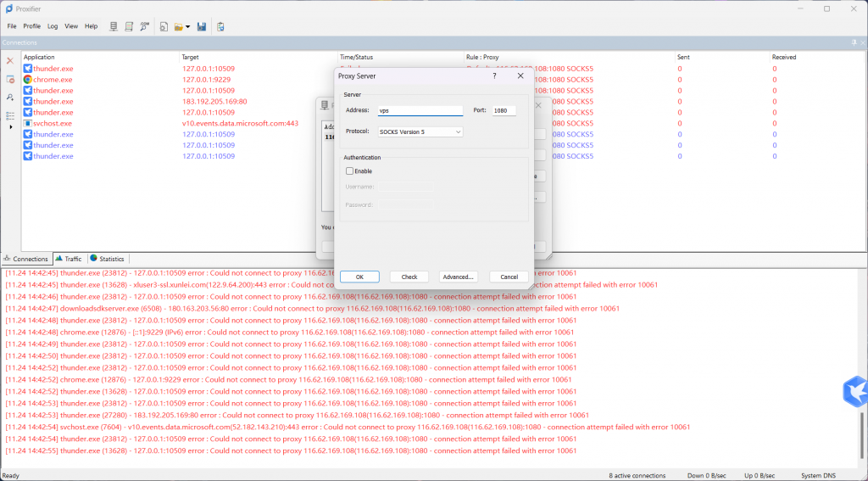Click the block-application sidebar icon

[x=10, y=79]
